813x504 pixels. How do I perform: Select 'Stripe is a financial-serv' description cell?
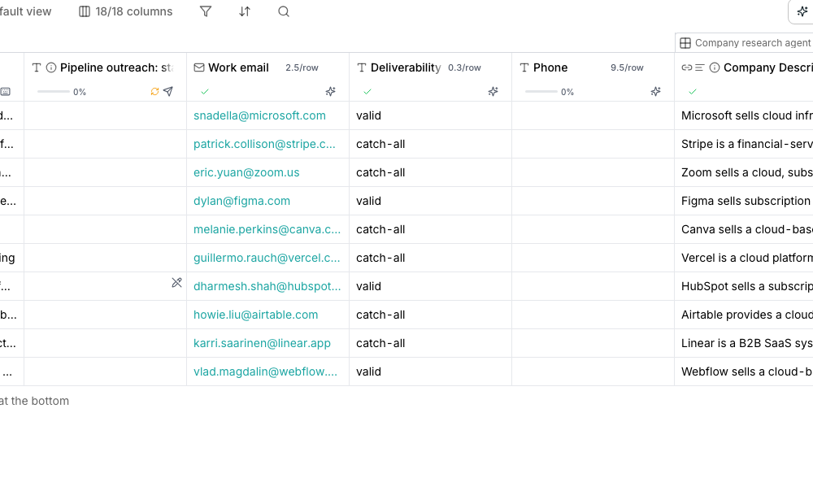pyautogui.click(x=744, y=144)
